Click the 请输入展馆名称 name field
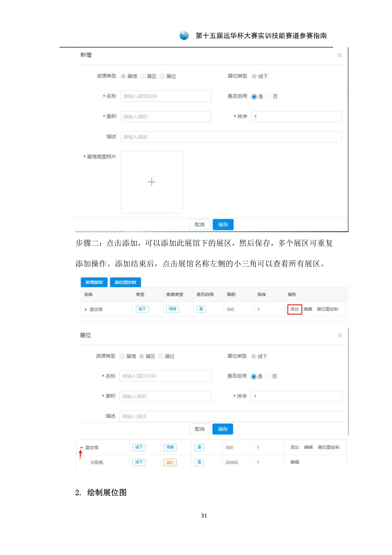The image size is (392, 555). point(166,96)
